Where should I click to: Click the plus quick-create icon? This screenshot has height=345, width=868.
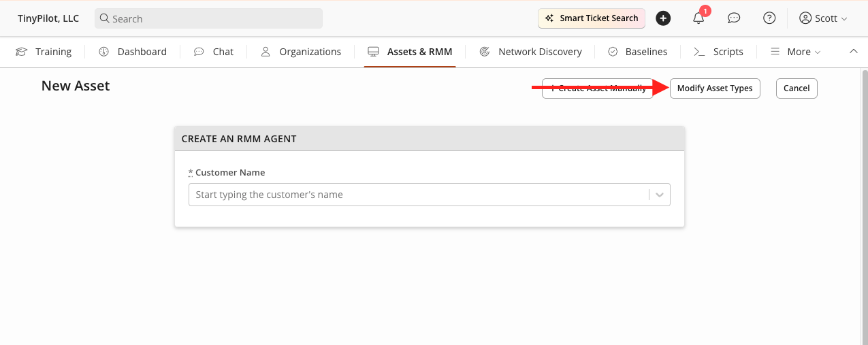tap(663, 18)
